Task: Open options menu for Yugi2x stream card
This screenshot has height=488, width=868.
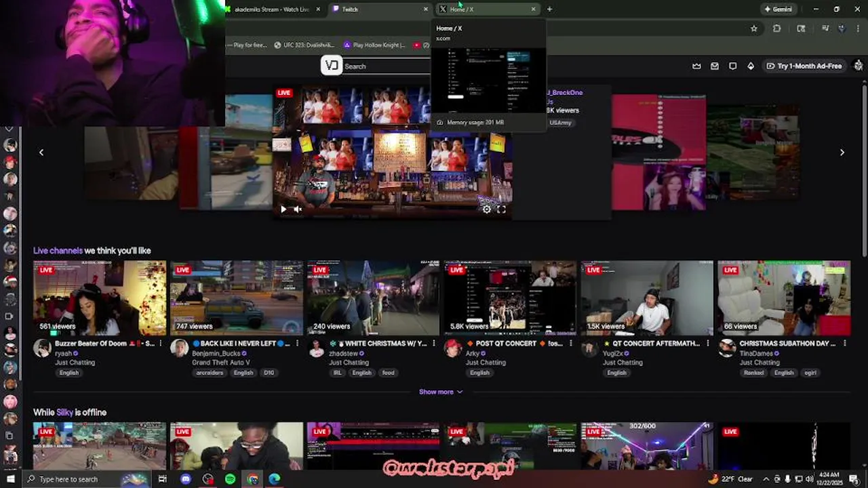Action: click(708, 344)
